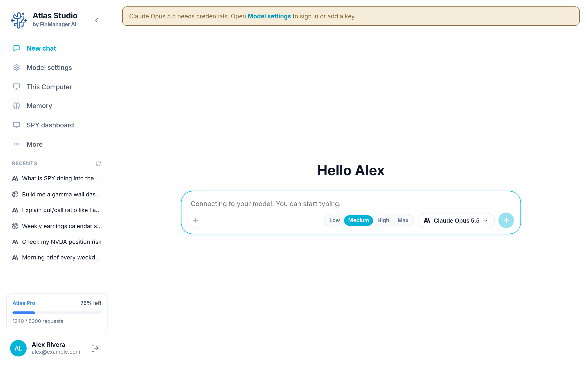Click the monitor icon beside SPY dashboard

17,125
